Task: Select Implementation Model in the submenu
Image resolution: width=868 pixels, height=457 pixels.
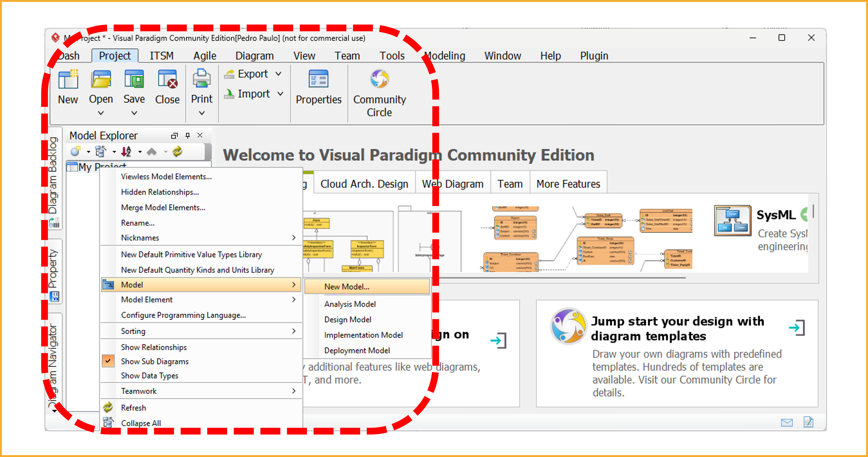Action: coord(367,335)
